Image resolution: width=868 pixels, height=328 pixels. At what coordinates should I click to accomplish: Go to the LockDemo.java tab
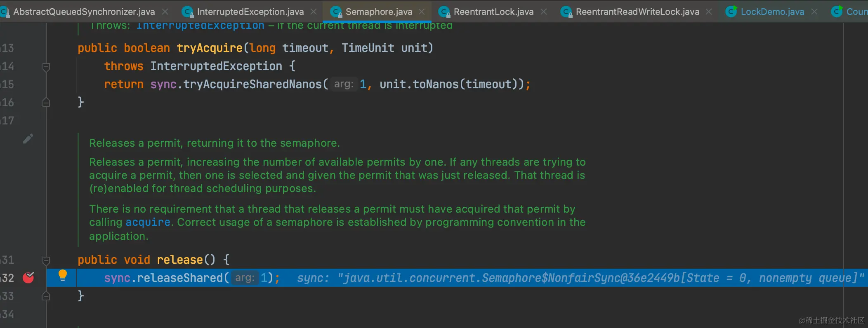pos(772,12)
